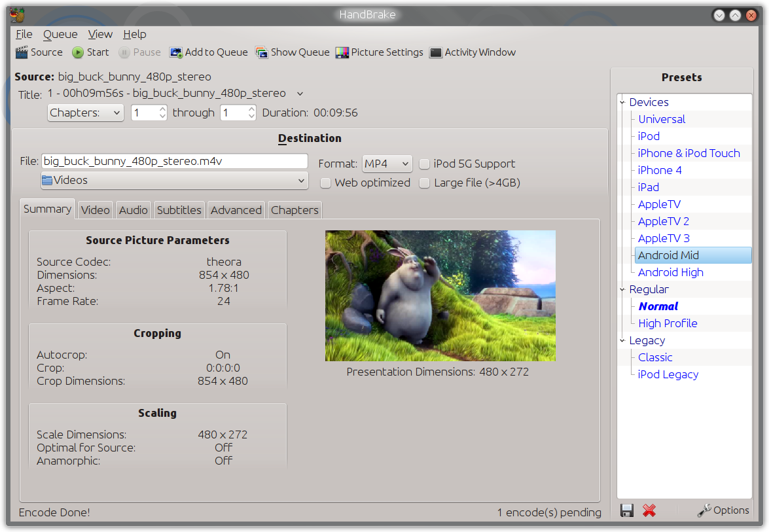Select the iPhone & iPod Touch preset
Screen dimensions: 769x532
pyautogui.click(x=689, y=154)
